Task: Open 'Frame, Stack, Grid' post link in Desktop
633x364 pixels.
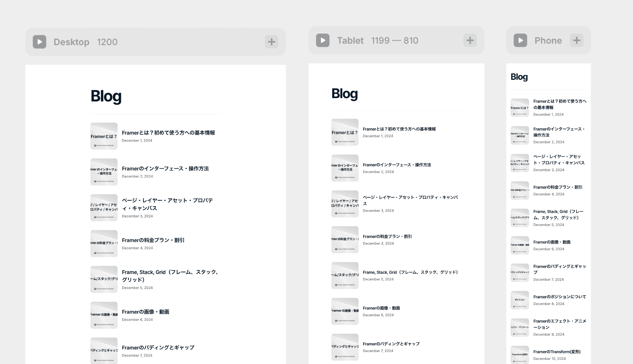Action: pyautogui.click(x=171, y=276)
